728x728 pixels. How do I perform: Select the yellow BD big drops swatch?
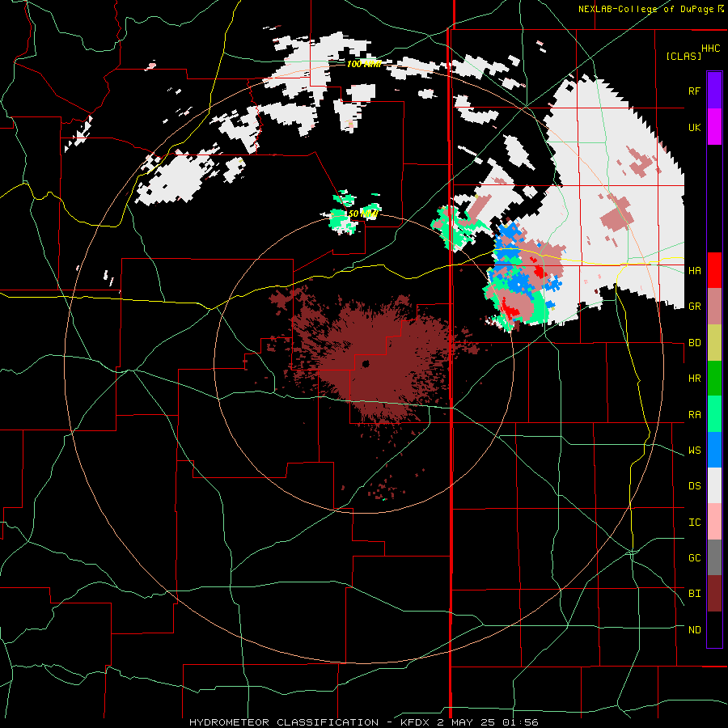pyautogui.click(x=714, y=343)
